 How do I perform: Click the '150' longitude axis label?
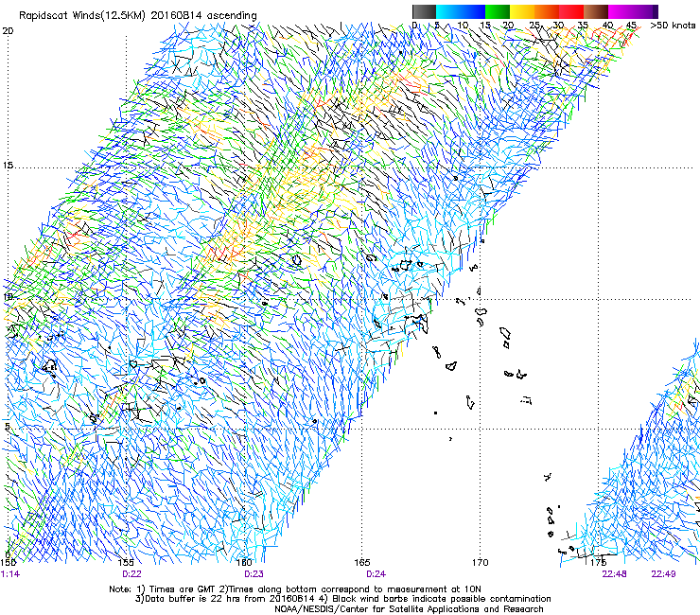click(x=9, y=563)
